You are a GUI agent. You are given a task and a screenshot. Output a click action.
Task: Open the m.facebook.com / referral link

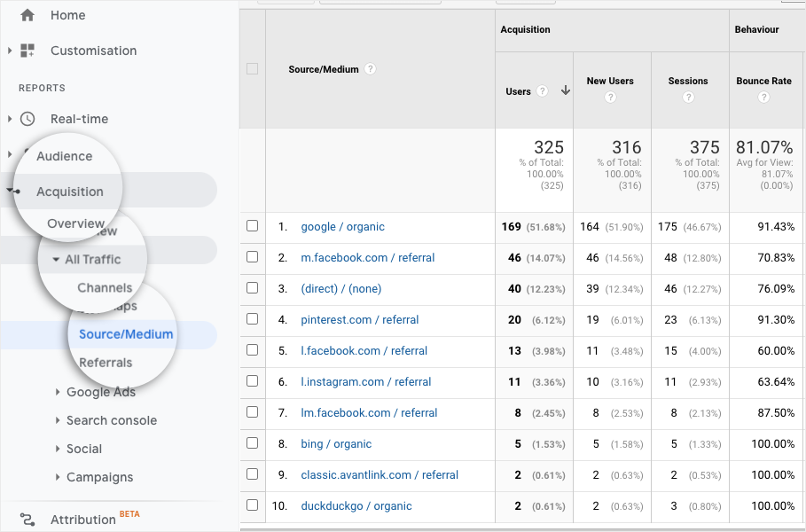point(367,258)
